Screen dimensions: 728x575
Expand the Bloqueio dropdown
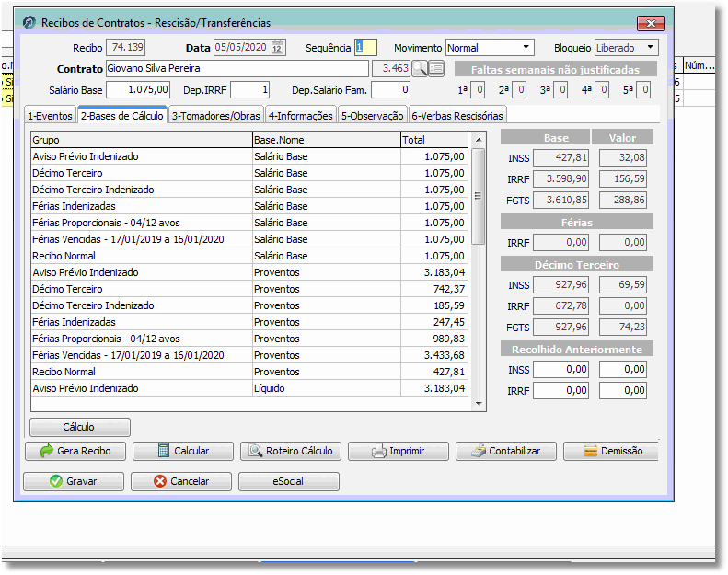pyautogui.click(x=651, y=47)
